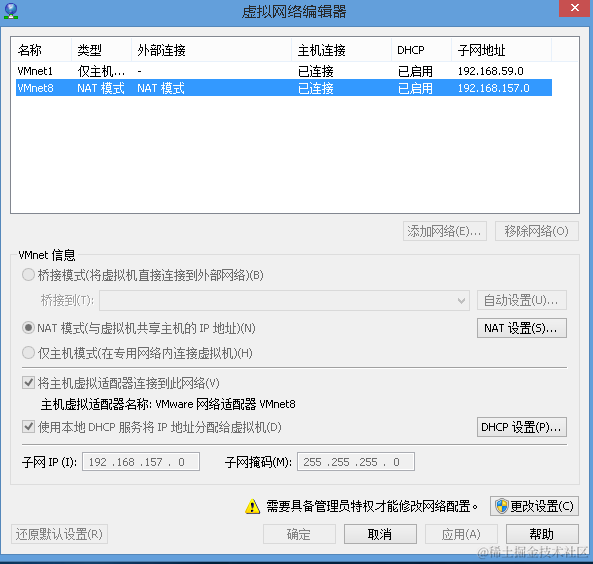Click the shield icon on 更改设置 button
The image size is (593, 564).
pyautogui.click(x=501, y=506)
